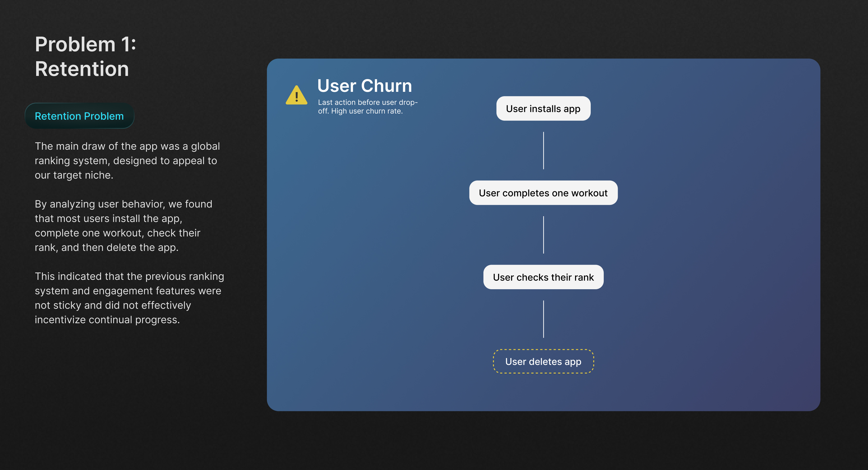Screen dimensions: 868x470
Task: Click the text 'rank, and then delete the app.'
Action: pos(107,247)
